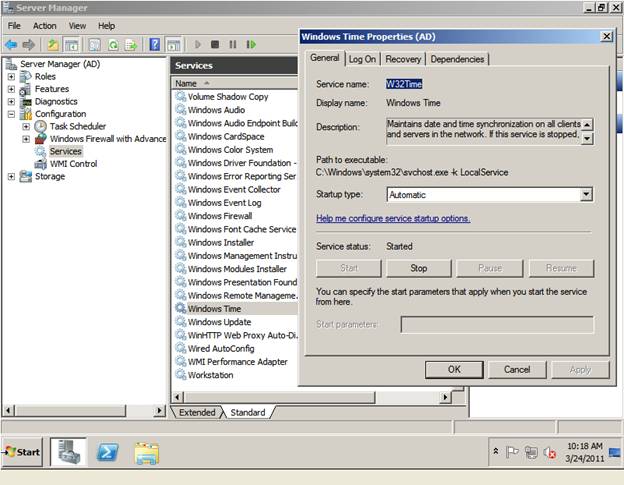Click the Windows Time service gear icon
The height and width of the screenshot is (485, 624).
point(181,308)
